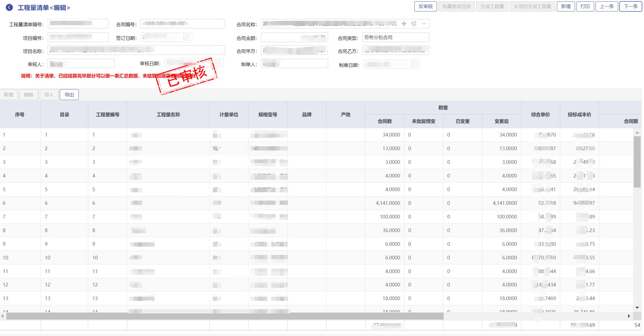Click the plus icon in 合同名称 field
The height and width of the screenshot is (336, 644).
[x=404, y=24]
